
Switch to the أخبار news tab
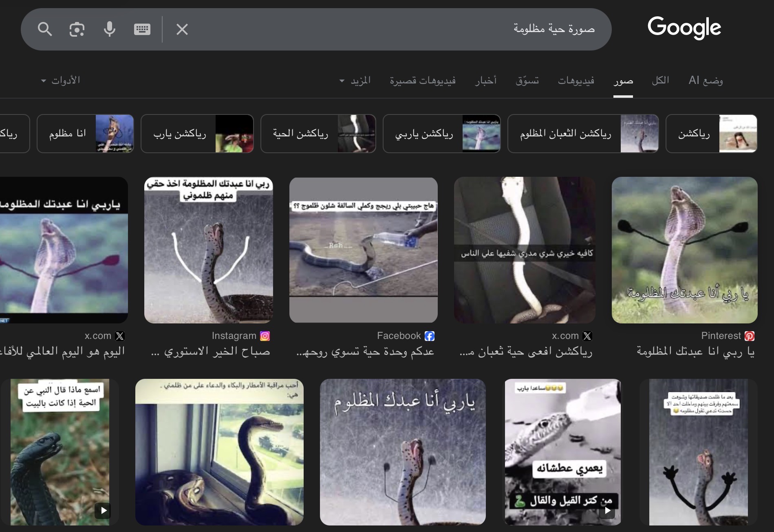(485, 81)
